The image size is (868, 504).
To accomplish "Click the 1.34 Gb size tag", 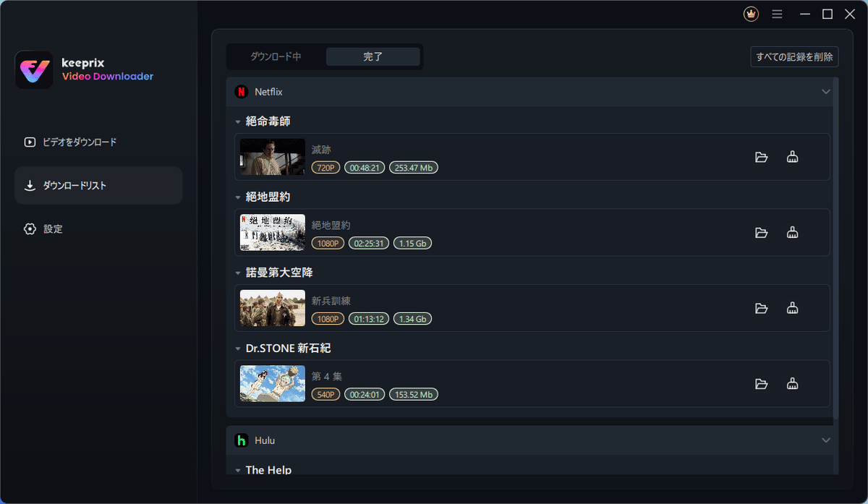I will [x=412, y=319].
